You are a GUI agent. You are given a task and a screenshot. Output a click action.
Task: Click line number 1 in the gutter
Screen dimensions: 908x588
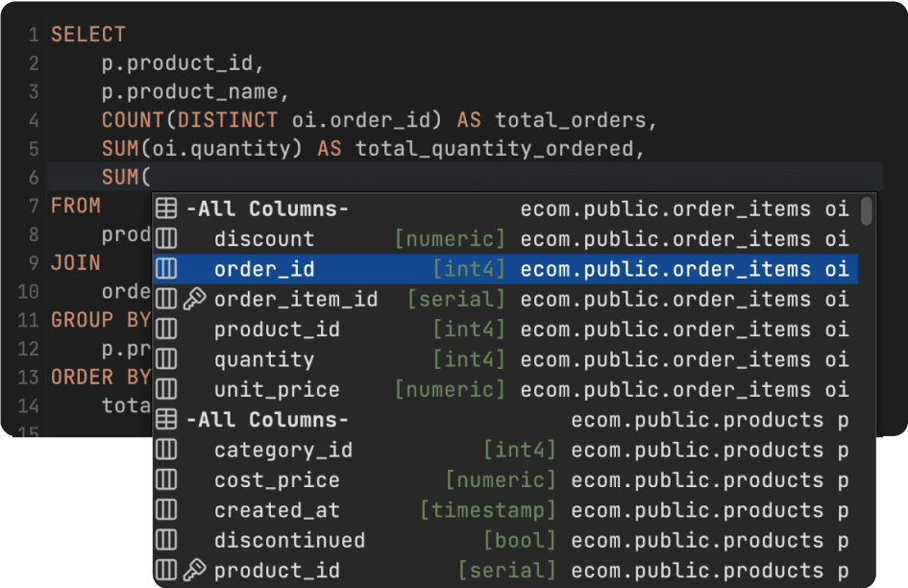[34, 36]
